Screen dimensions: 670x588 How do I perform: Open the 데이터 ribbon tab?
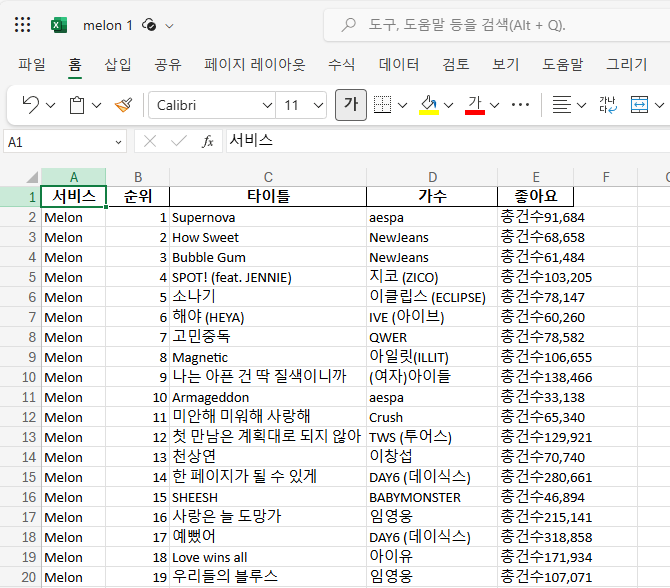pyautogui.click(x=399, y=65)
